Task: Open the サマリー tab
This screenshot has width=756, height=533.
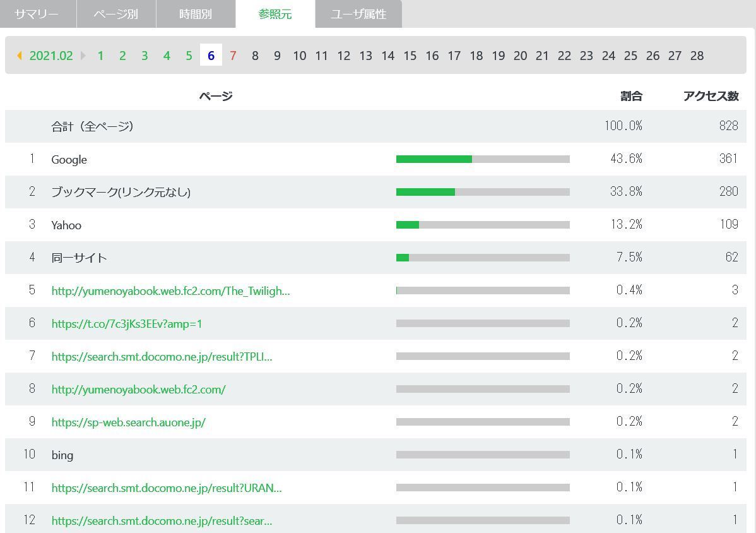Action: pos(38,14)
